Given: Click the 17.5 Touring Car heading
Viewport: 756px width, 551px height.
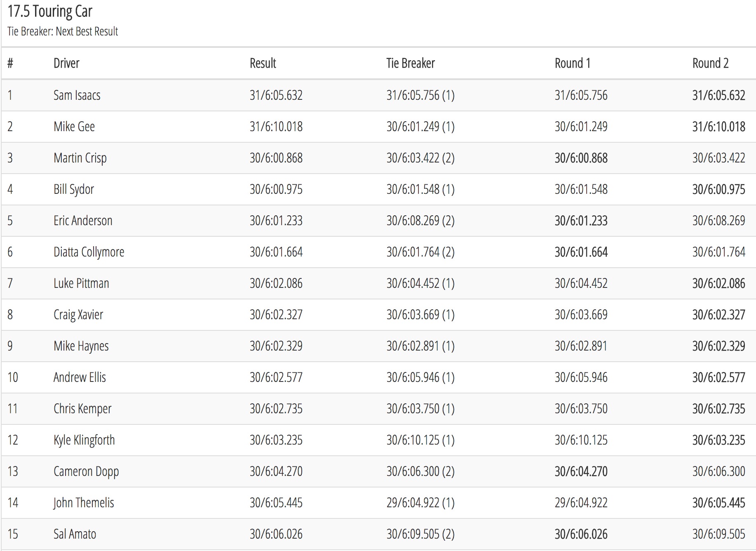Looking at the screenshot, I should [x=50, y=12].
